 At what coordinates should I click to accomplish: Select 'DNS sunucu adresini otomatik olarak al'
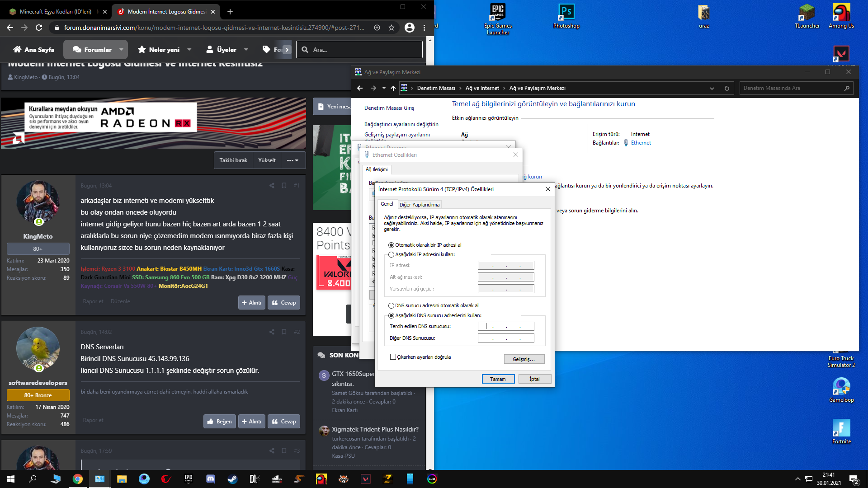[x=391, y=305]
